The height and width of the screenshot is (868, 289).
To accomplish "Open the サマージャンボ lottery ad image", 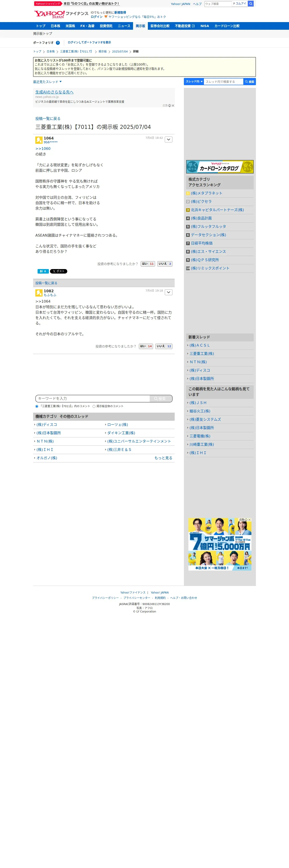I will point(220,544).
